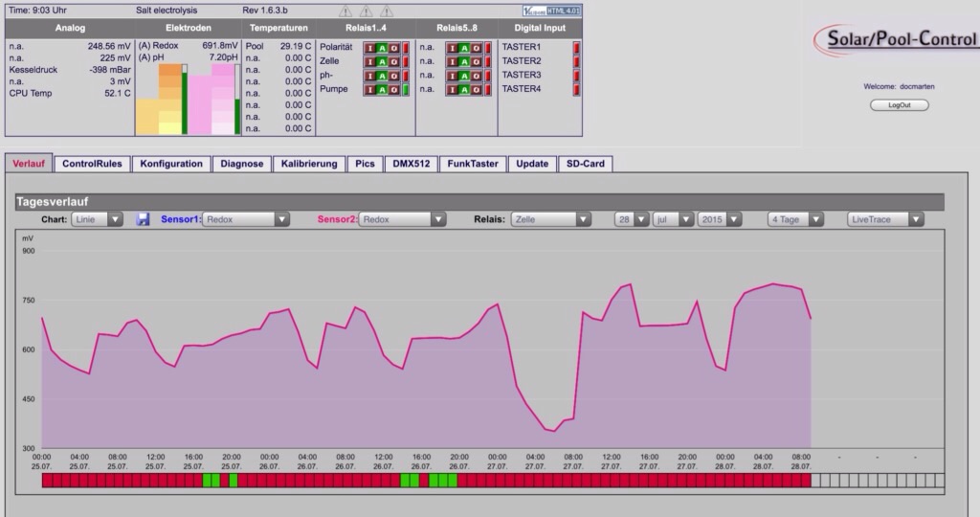Click the Pool temperature 29.19 C

tap(296, 46)
